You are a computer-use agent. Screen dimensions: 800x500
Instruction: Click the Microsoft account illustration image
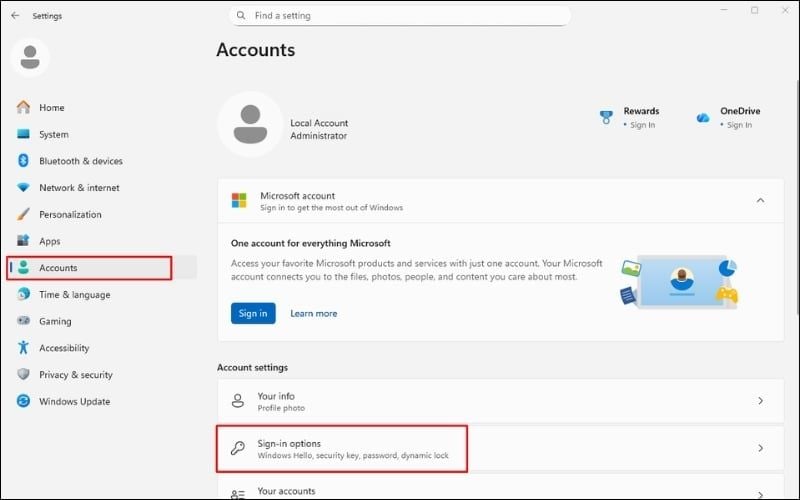[x=679, y=282]
